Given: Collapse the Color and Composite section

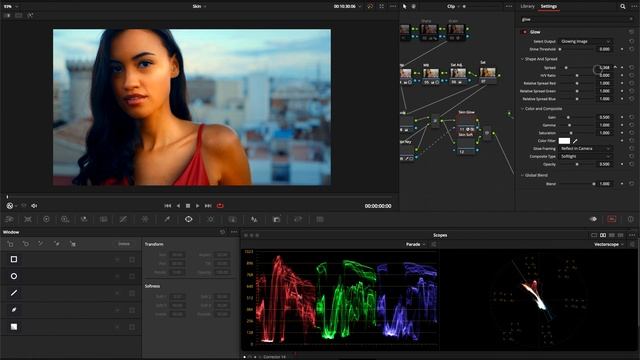Looking at the screenshot, I should 522,109.
